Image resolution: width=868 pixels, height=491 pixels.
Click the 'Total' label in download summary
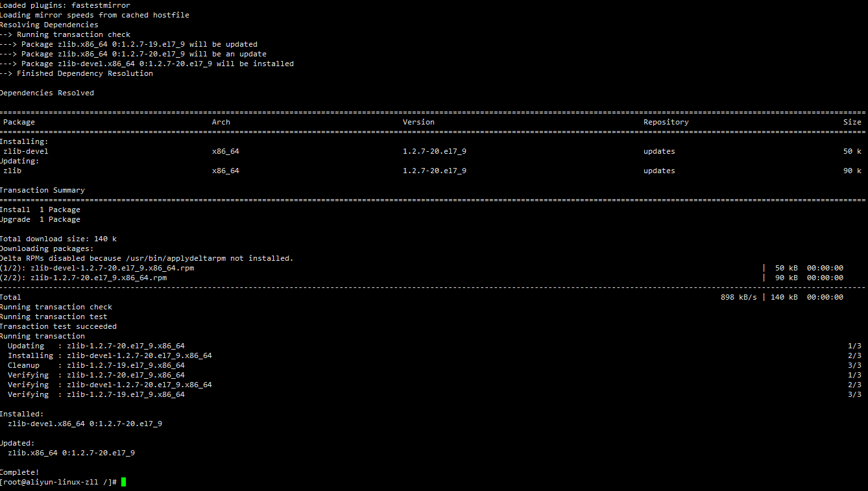coord(10,297)
